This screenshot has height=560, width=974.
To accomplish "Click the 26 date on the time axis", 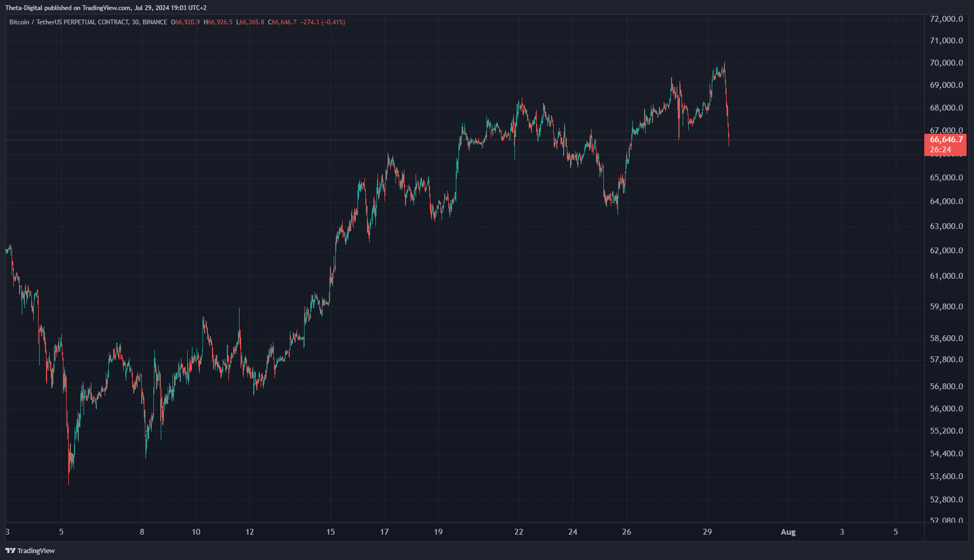I will tap(627, 532).
